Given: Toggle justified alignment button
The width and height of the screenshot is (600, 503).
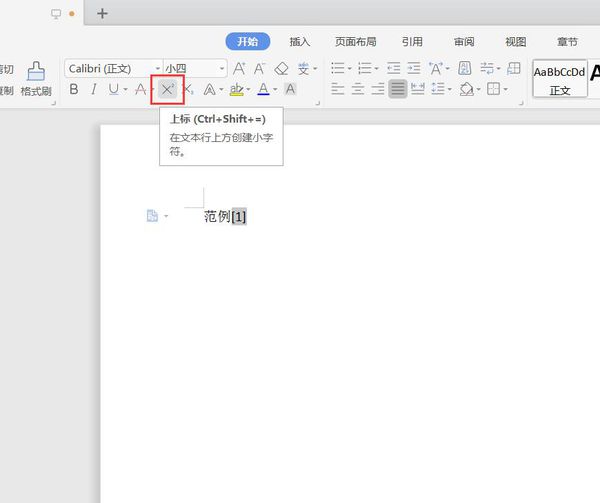Looking at the screenshot, I should point(398,90).
